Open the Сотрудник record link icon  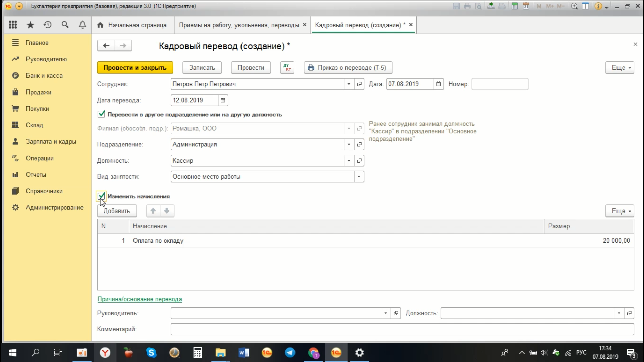[x=359, y=84]
